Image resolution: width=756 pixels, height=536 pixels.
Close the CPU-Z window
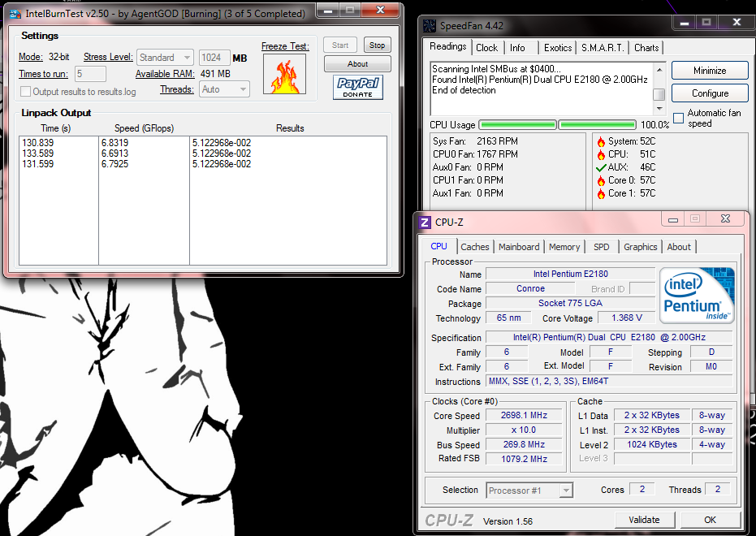click(725, 218)
